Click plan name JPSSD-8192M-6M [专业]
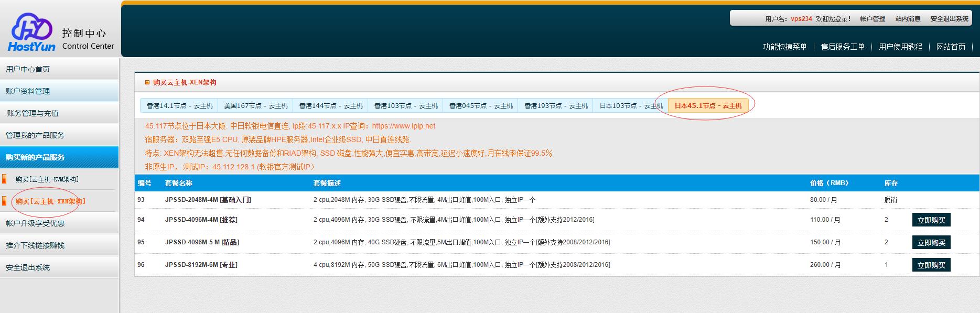 [201, 265]
